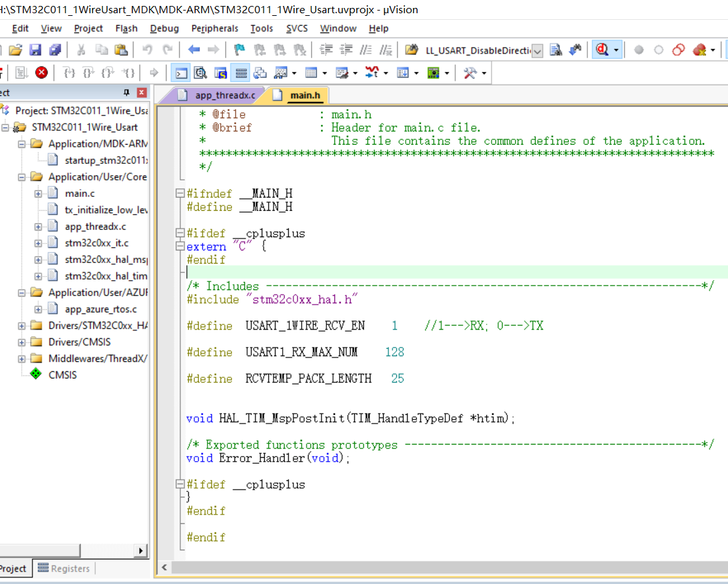The image size is (728, 584).
Task: Open the Project menu
Action: tap(89, 28)
